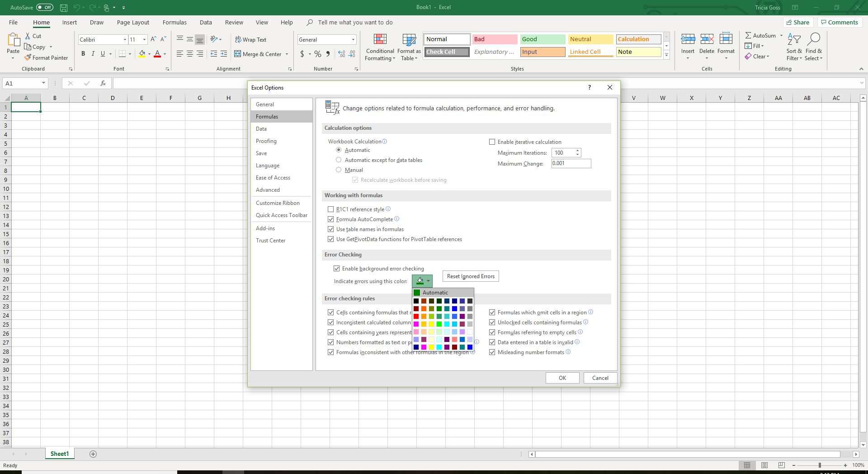Click the Insert Function fx icon
Image resolution: width=868 pixels, height=474 pixels.
pos(103,83)
